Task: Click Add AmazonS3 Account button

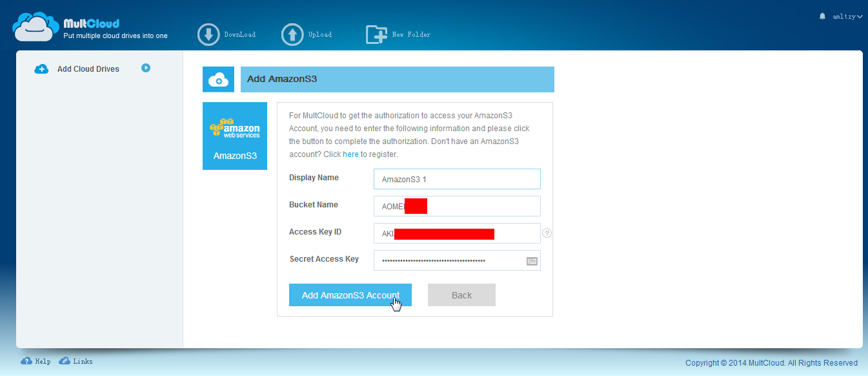Action: [350, 295]
